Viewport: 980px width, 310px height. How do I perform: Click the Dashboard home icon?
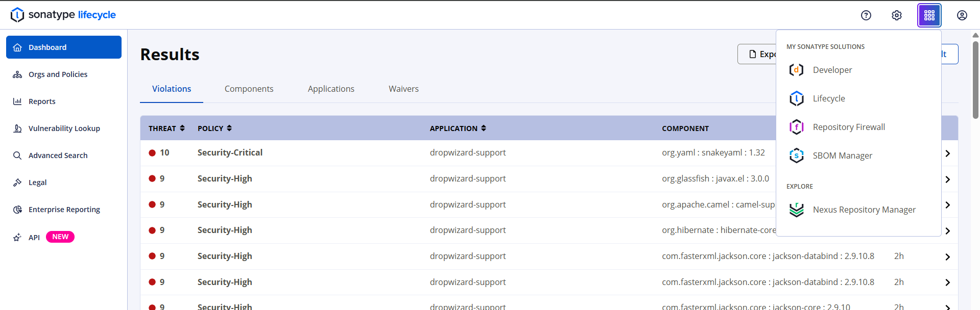point(17,47)
